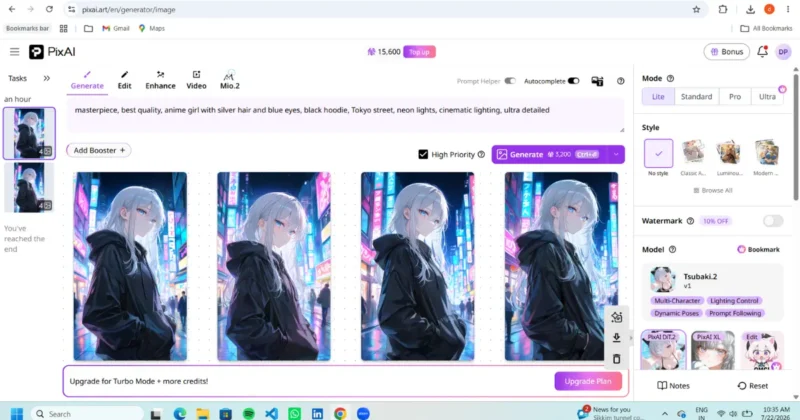
Task: Click the prompt text input field
Action: (345, 115)
